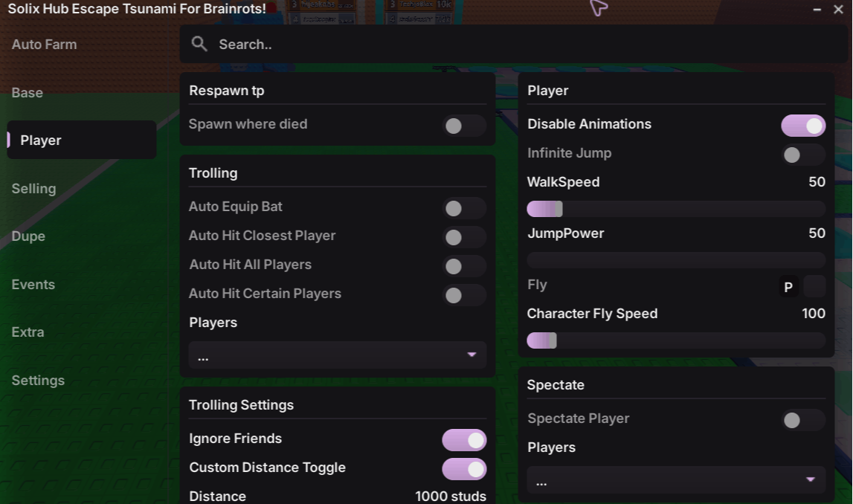Switch to the Dupe tab

(29, 236)
